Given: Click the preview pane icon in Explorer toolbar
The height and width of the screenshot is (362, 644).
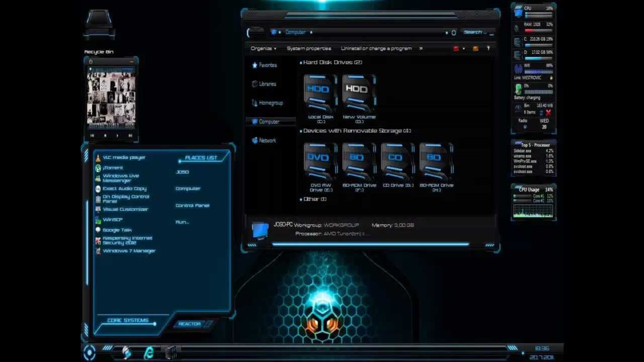Looking at the screenshot, I should click(x=475, y=49).
